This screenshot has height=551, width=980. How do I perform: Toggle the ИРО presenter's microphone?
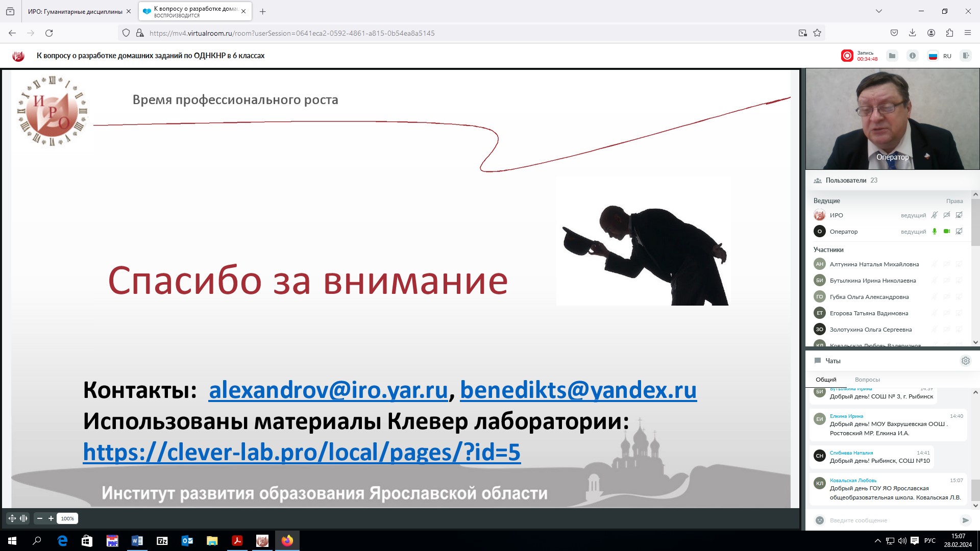934,215
